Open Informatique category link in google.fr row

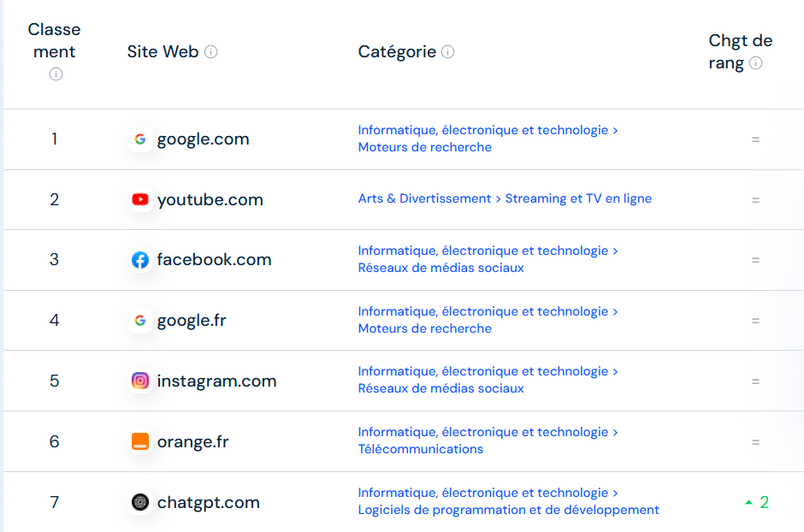483,311
